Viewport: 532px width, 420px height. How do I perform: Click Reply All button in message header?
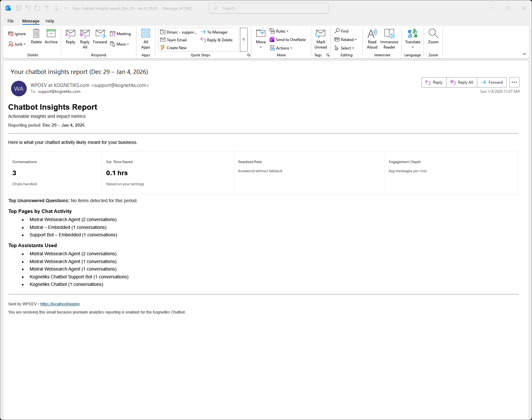tap(462, 82)
